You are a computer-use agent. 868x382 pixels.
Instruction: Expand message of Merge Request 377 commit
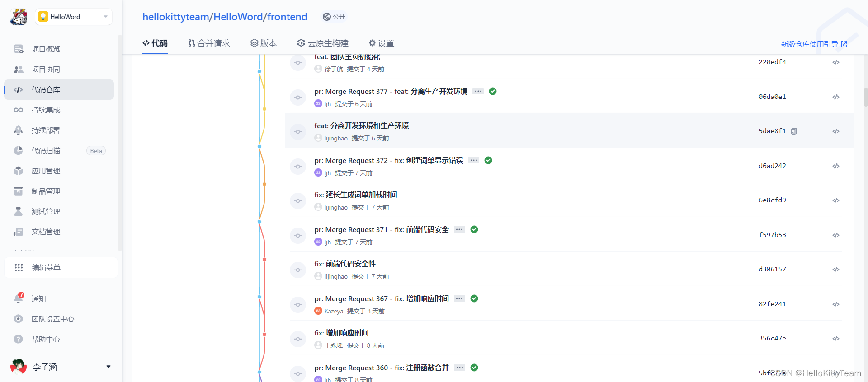coord(478,91)
